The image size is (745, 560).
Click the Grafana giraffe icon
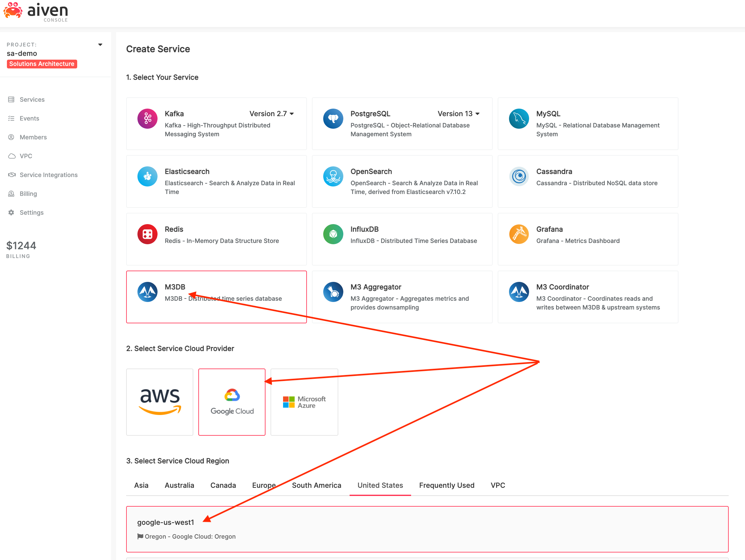pos(519,234)
